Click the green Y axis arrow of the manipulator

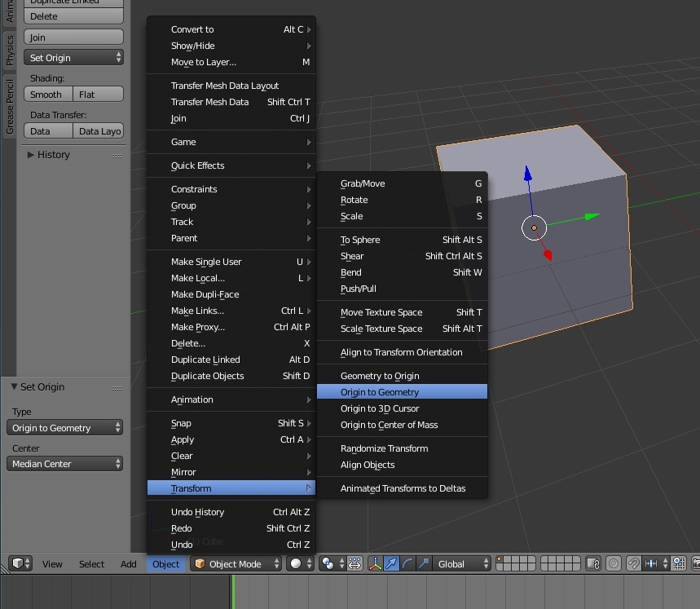pyautogui.click(x=592, y=217)
